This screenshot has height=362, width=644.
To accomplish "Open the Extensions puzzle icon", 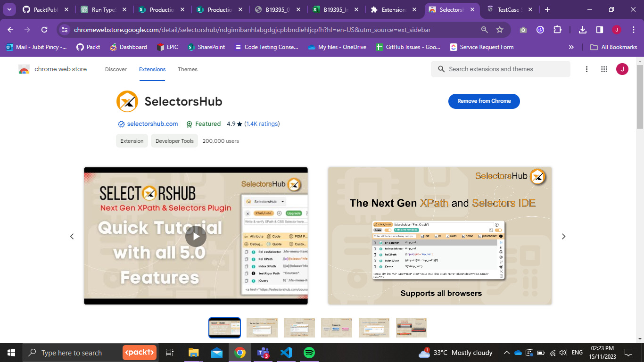I will (557, 30).
